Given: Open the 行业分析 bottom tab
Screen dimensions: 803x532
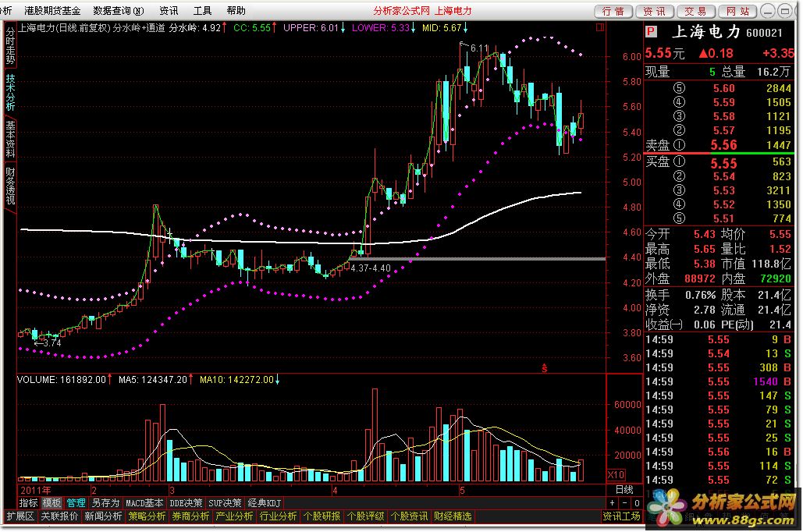Looking at the screenshot, I should point(278,516).
